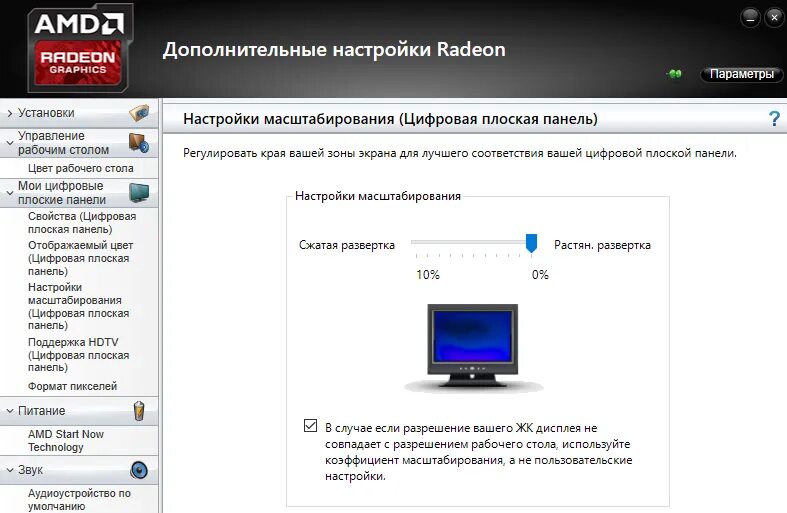The height and width of the screenshot is (513, 787).
Task: Click the Питание section label
Action: 42,411
